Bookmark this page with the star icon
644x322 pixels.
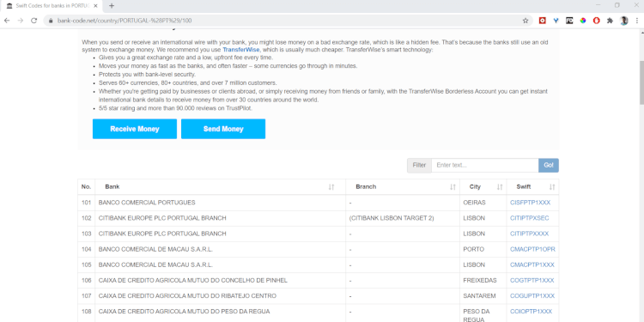pyautogui.click(x=526, y=21)
